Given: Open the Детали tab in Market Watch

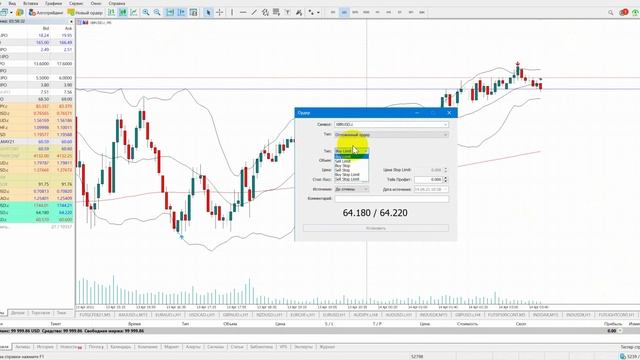Looking at the screenshot, I should [x=18, y=313].
